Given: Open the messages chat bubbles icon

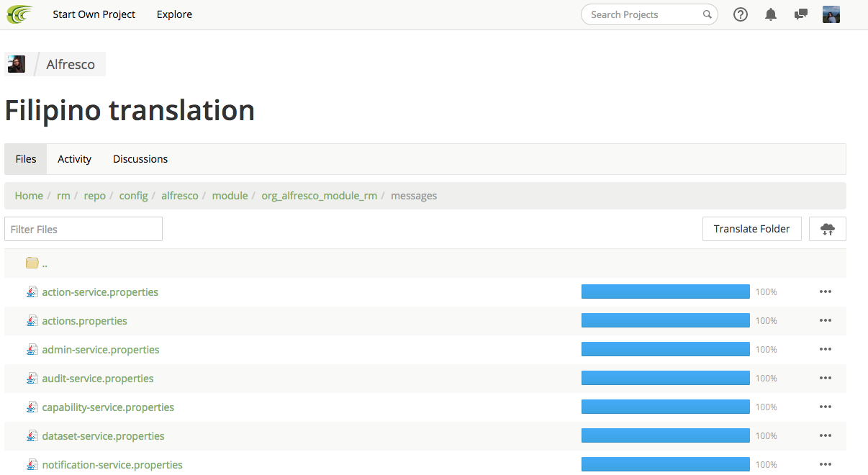Looking at the screenshot, I should click(x=800, y=14).
